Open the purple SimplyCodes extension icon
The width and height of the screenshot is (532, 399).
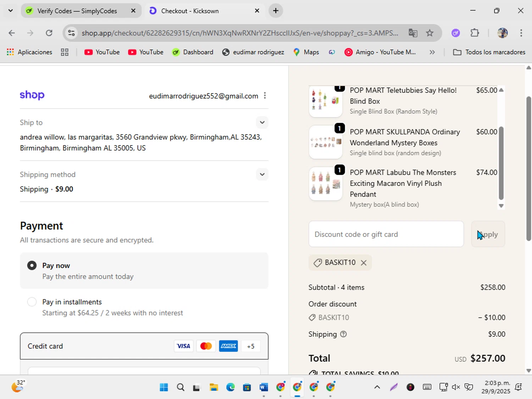point(456,33)
